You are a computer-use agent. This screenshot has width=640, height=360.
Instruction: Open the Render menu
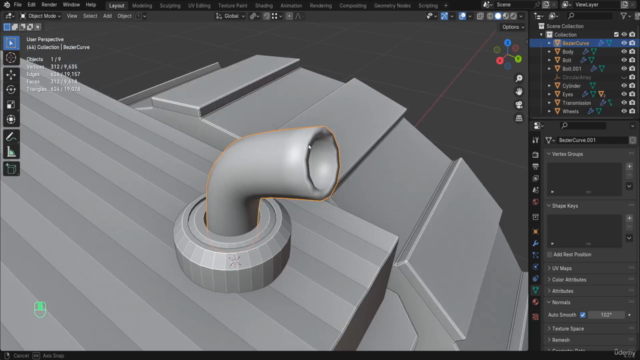[x=49, y=5]
